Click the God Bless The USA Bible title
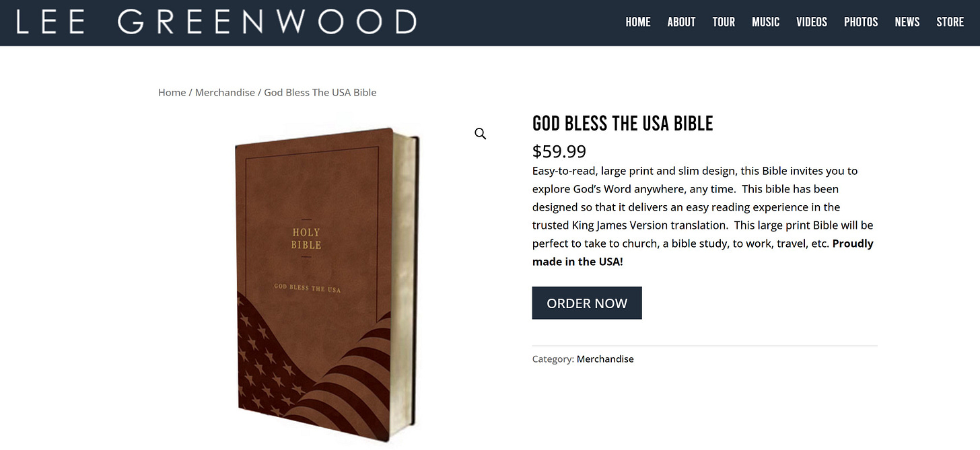The width and height of the screenshot is (980, 450). click(x=623, y=123)
